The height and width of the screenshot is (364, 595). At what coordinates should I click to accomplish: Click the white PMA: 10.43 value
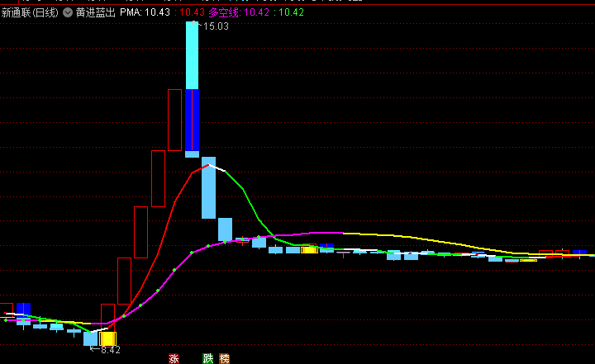click(145, 12)
